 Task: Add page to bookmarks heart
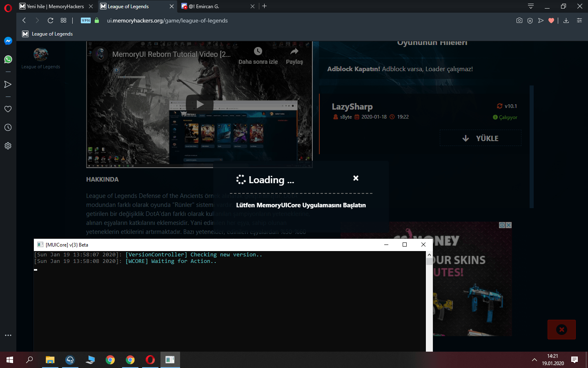551,20
